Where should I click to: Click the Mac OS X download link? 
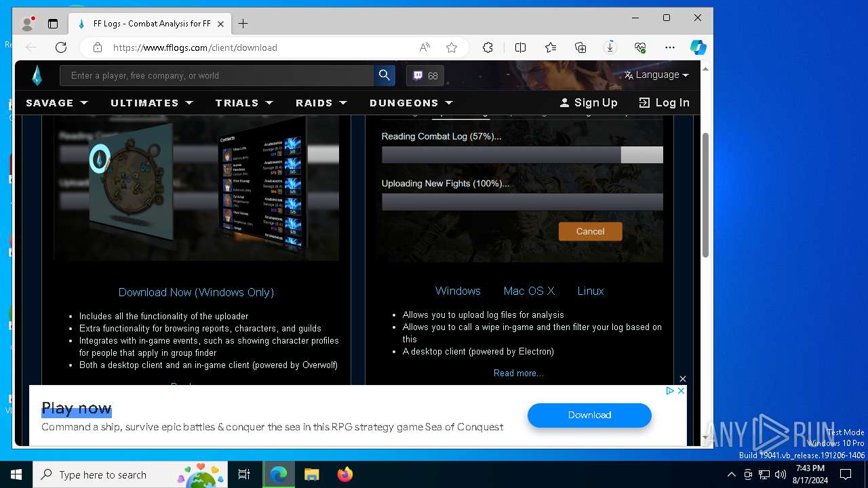(529, 291)
